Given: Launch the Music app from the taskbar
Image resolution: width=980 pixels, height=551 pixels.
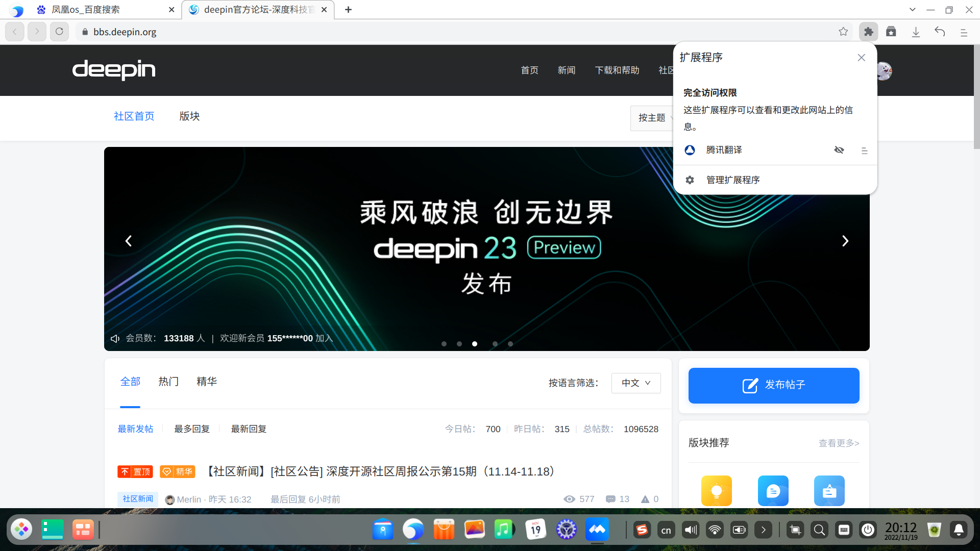Looking at the screenshot, I should (504, 530).
